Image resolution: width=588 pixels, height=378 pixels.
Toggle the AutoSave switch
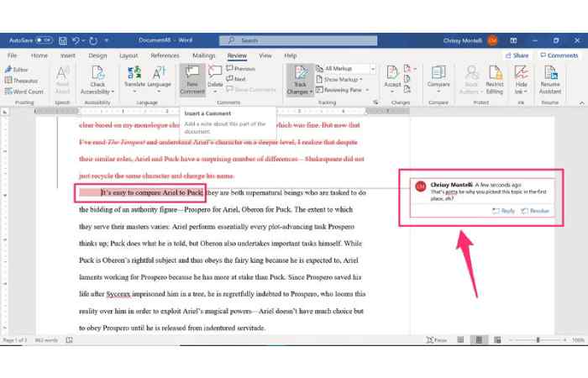tap(43, 39)
